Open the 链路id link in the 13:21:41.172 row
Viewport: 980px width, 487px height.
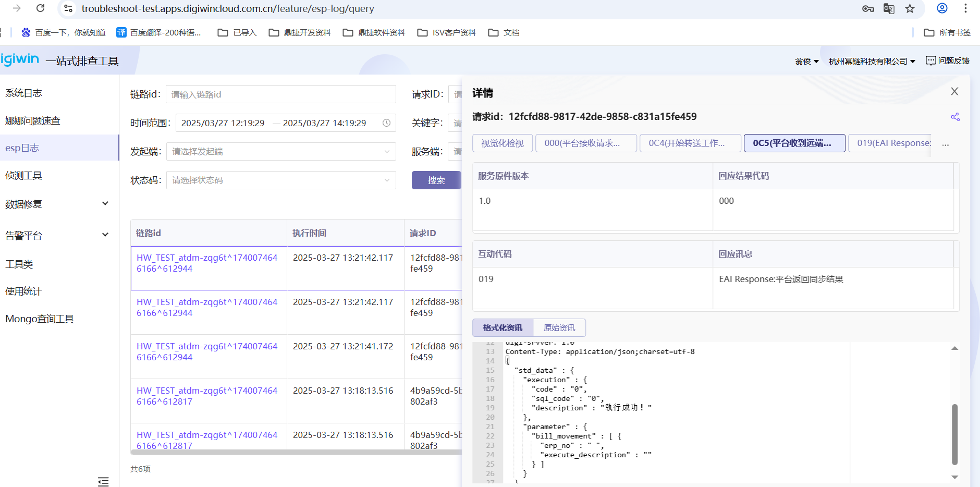click(207, 351)
